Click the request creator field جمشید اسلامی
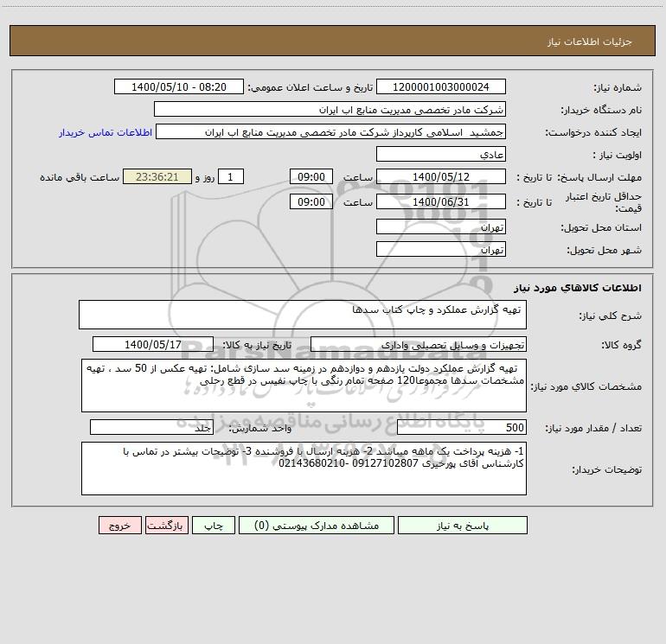This screenshot has width=666, height=644. (331, 131)
